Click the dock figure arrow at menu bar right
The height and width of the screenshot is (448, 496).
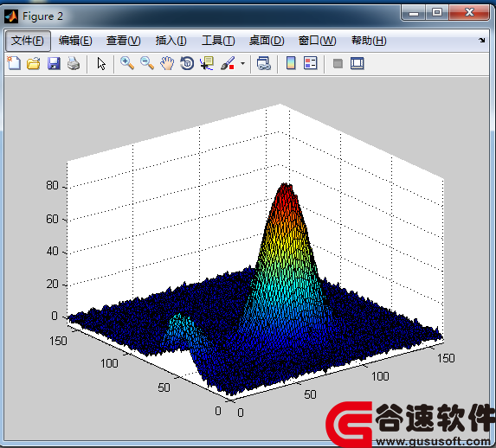482,40
